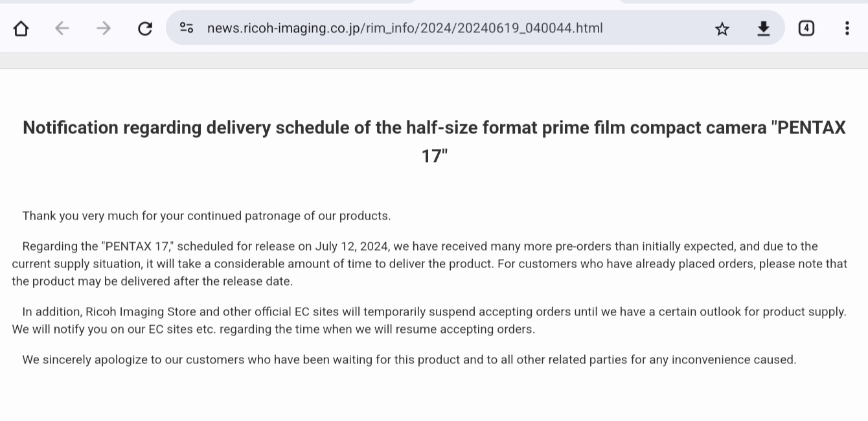Click the "July 12, 2024" release date text
The image size is (868, 421).
coord(352,246)
